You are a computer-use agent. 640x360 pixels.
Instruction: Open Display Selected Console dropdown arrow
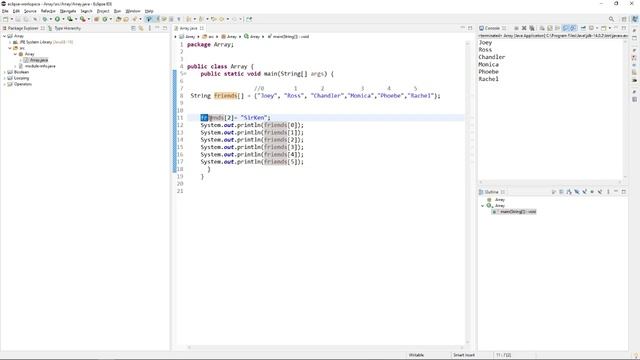(597, 28)
